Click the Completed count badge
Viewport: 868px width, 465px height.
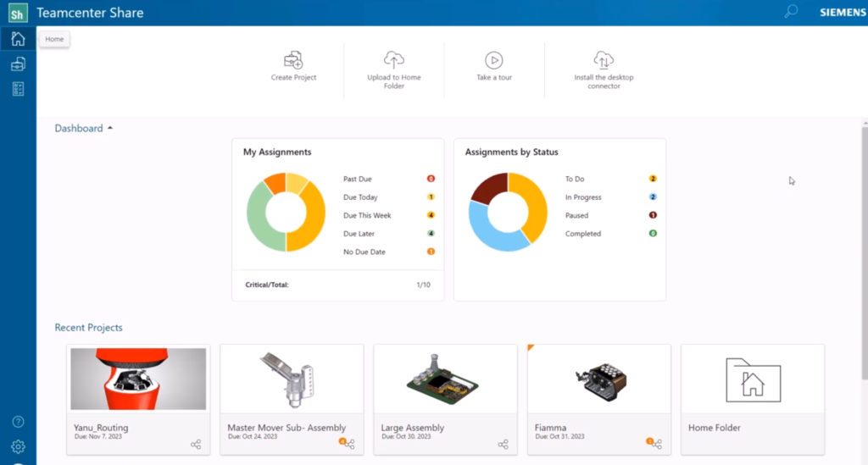653,233
